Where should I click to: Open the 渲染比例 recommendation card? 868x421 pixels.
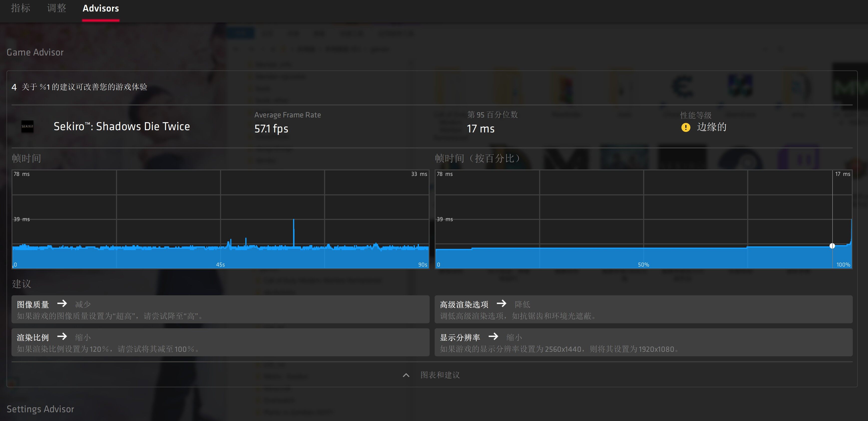pos(220,342)
